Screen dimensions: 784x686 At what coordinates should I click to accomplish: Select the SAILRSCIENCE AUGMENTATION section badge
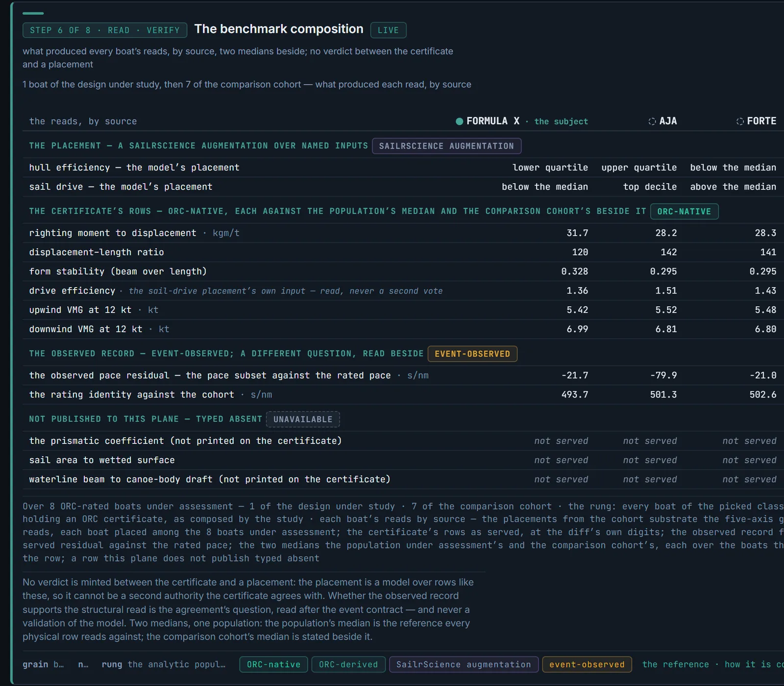446,146
